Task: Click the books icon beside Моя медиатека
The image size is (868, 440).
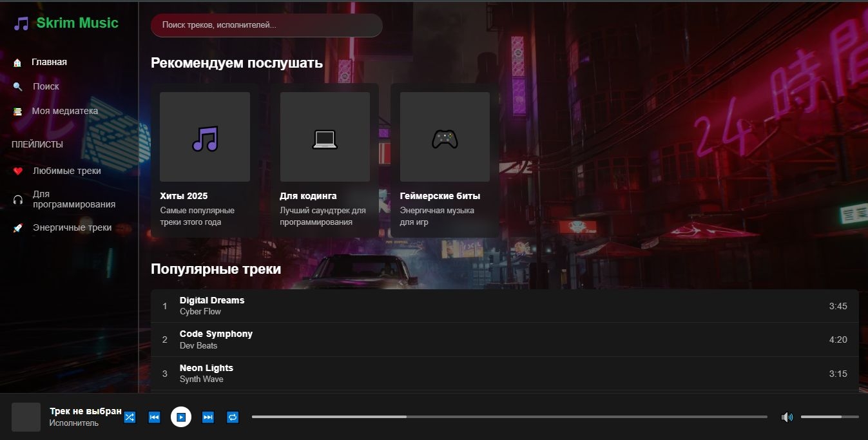Action: tap(17, 111)
